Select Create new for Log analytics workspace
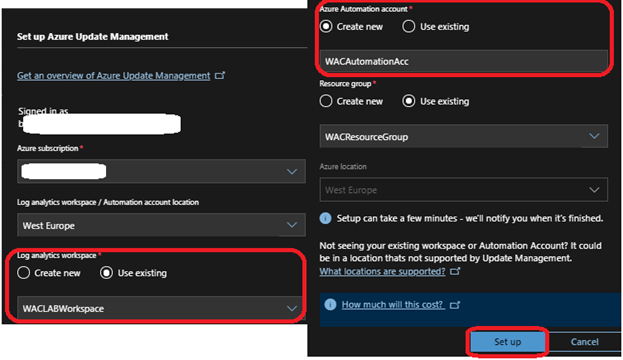The height and width of the screenshot is (360, 623). [23, 273]
